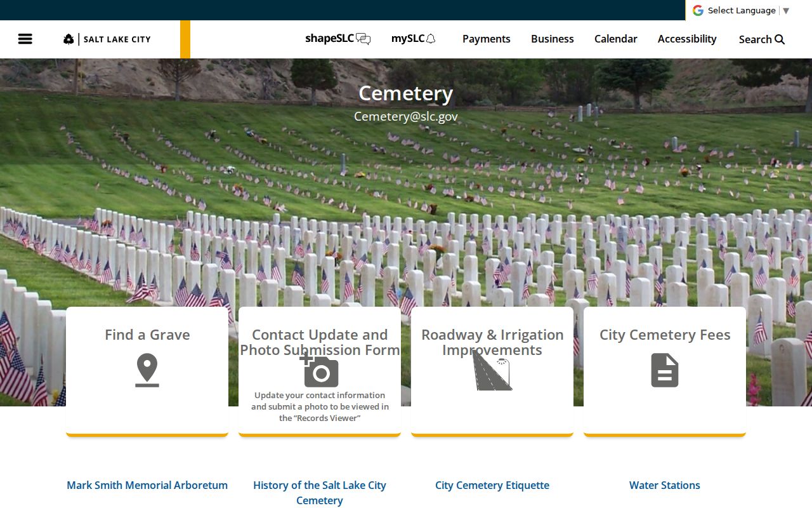Click the map pin Find a Grave icon
The height and width of the screenshot is (508, 812).
147,370
